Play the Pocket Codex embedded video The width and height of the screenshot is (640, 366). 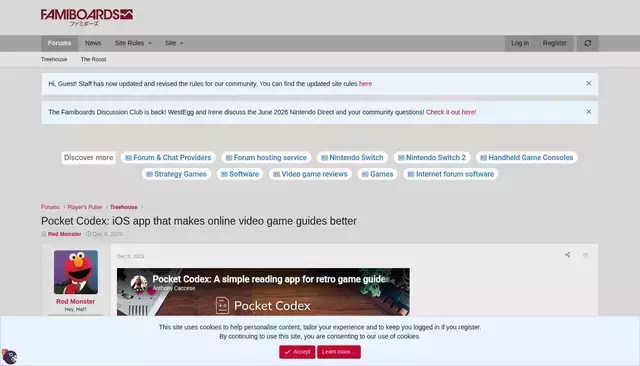(x=263, y=292)
